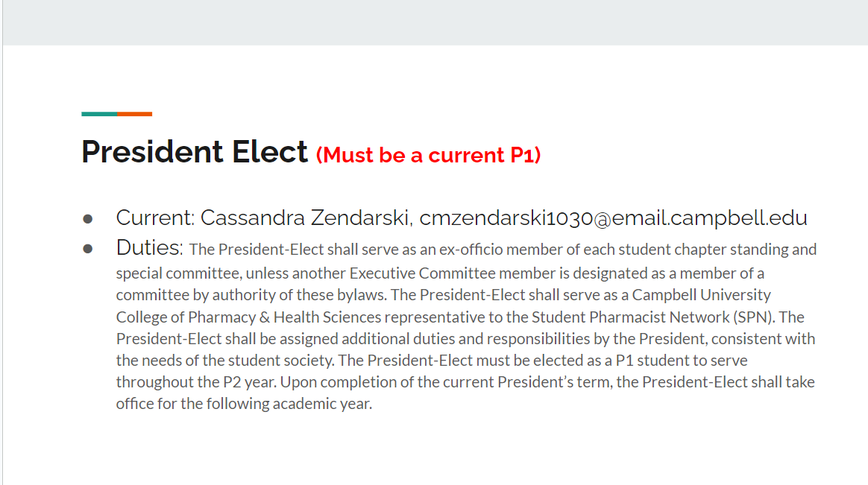This screenshot has height=485, width=868.
Task: Select the bullet point before "Current:"
Action: (87, 219)
